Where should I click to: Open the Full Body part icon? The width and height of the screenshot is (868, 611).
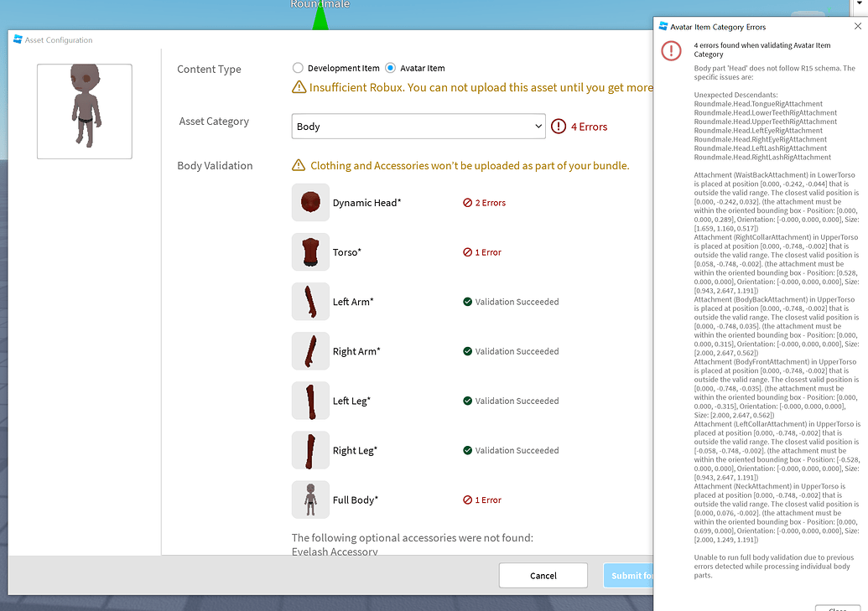pyautogui.click(x=310, y=500)
